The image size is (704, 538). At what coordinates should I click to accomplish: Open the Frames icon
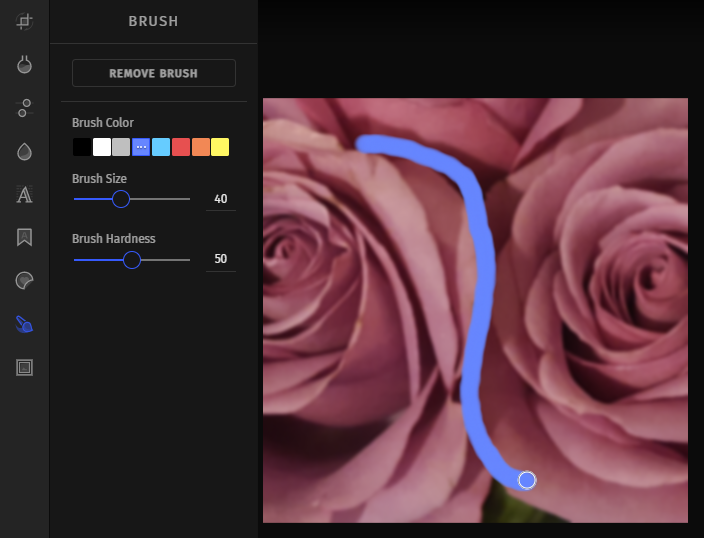tap(24, 367)
